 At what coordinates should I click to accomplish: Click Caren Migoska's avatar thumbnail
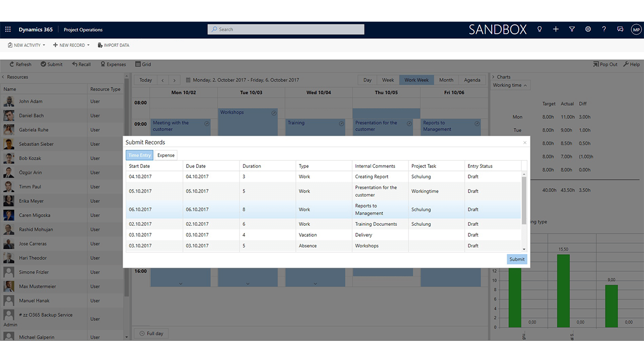click(9, 215)
